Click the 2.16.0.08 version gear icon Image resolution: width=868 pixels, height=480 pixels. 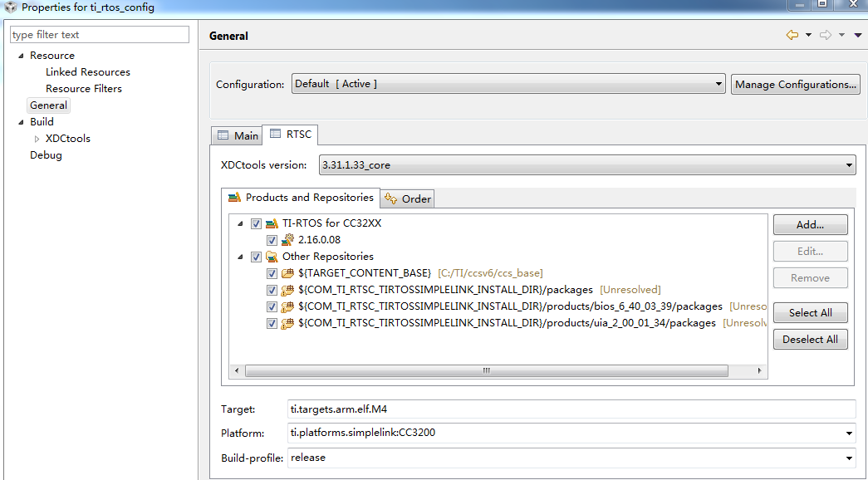point(287,240)
